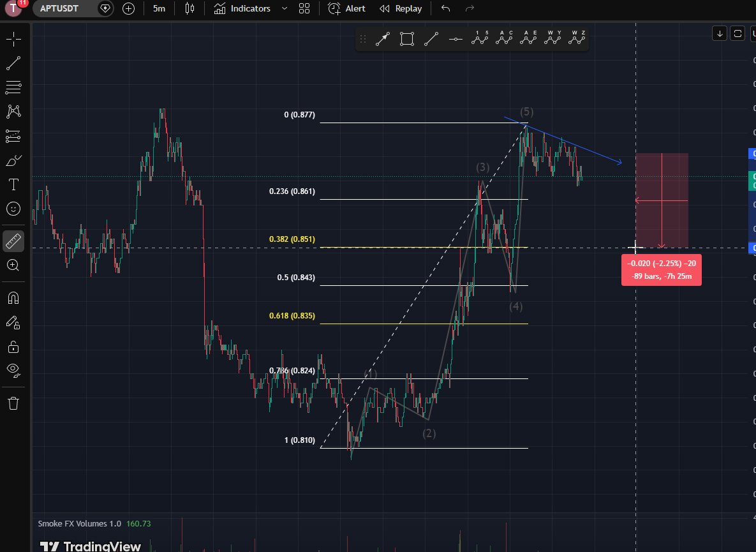Start bar Replay mode
The height and width of the screenshot is (552, 756).
[401, 8]
